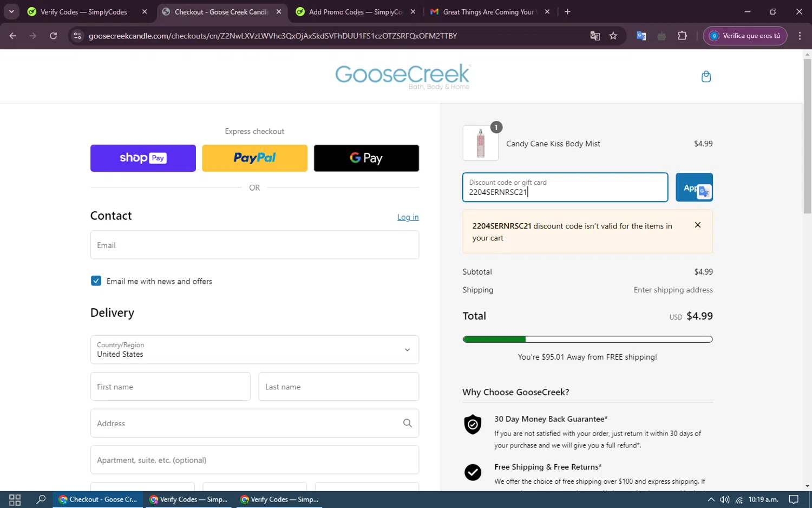This screenshot has width=812, height=508.
Task: Switch to Checkout Goose Creek tab
Action: [222, 11]
